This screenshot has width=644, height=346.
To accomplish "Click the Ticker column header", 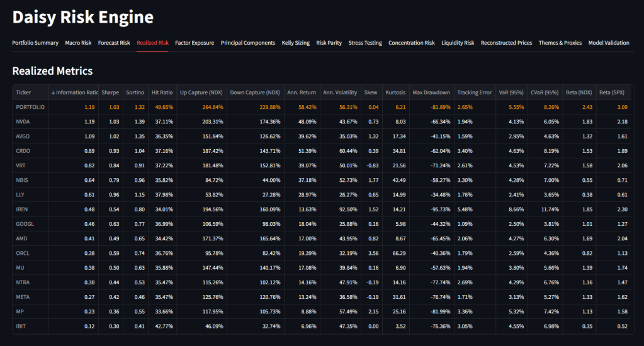I will click(23, 92).
